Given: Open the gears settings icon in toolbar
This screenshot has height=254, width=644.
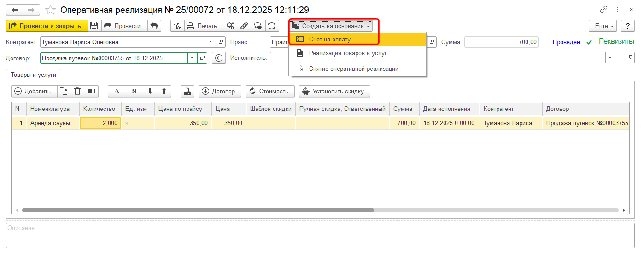Looking at the screenshot, I should (231, 26).
